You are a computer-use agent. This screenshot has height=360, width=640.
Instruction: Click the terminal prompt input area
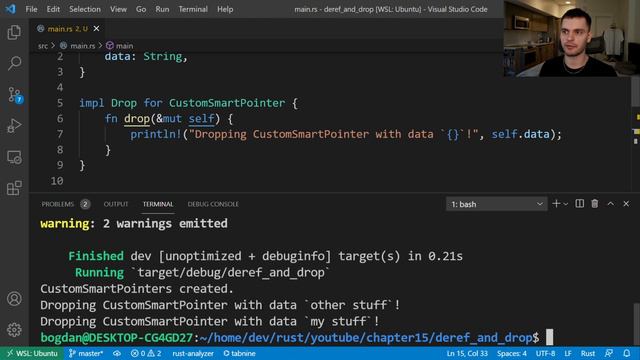(x=550, y=338)
